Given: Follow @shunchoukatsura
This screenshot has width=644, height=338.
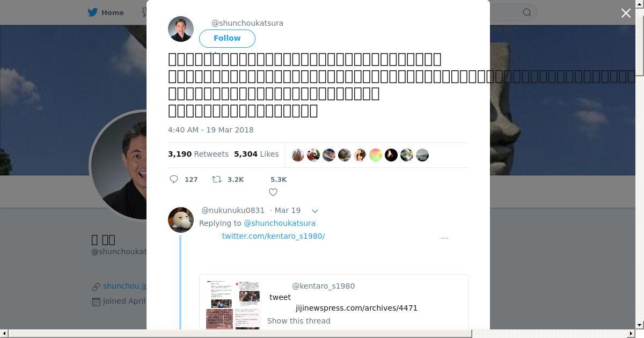Looking at the screenshot, I should point(227,38).
